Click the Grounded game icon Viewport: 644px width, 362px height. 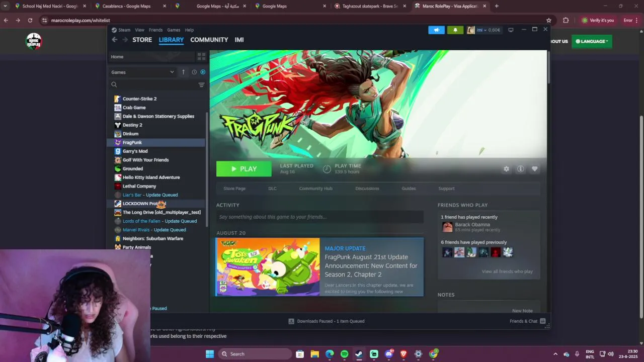pyautogui.click(x=118, y=168)
